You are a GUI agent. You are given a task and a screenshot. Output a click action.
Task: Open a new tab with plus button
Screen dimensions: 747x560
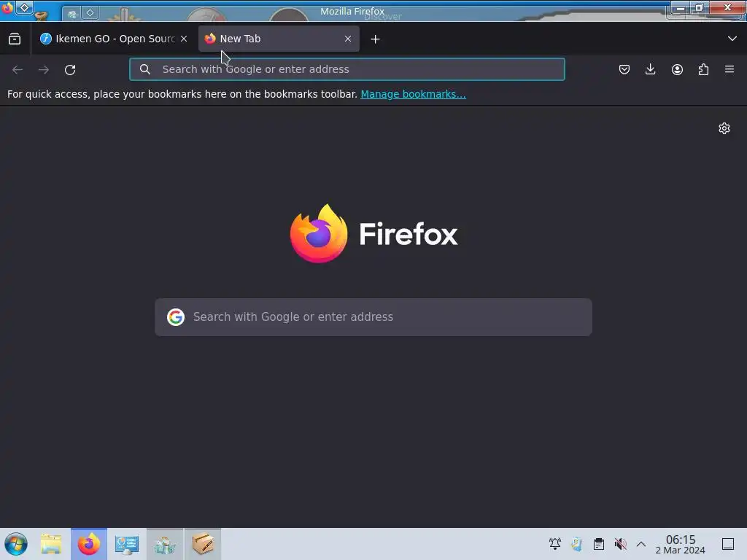(x=376, y=39)
